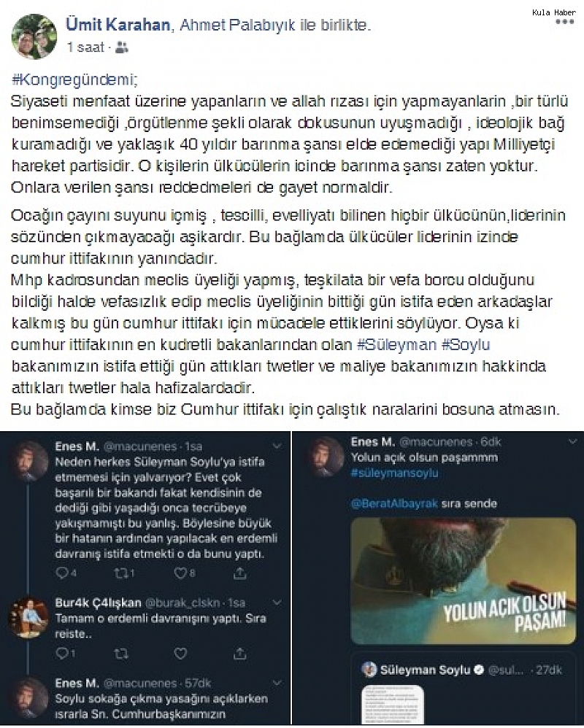The width and height of the screenshot is (584, 728).
Task: Open chevron menu on Yolun açık olsun tweet
Action: (572, 441)
